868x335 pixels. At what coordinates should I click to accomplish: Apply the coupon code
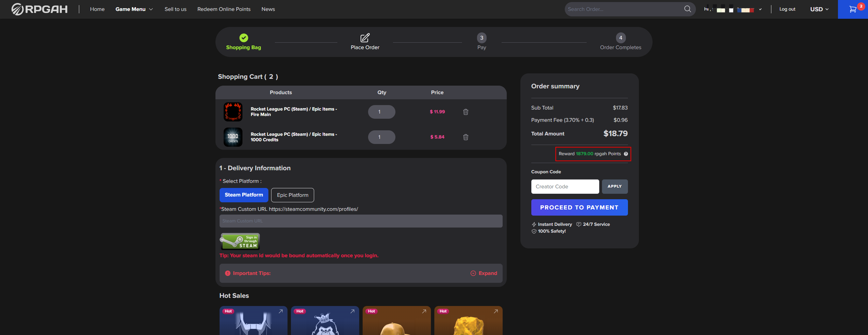[x=615, y=187]
